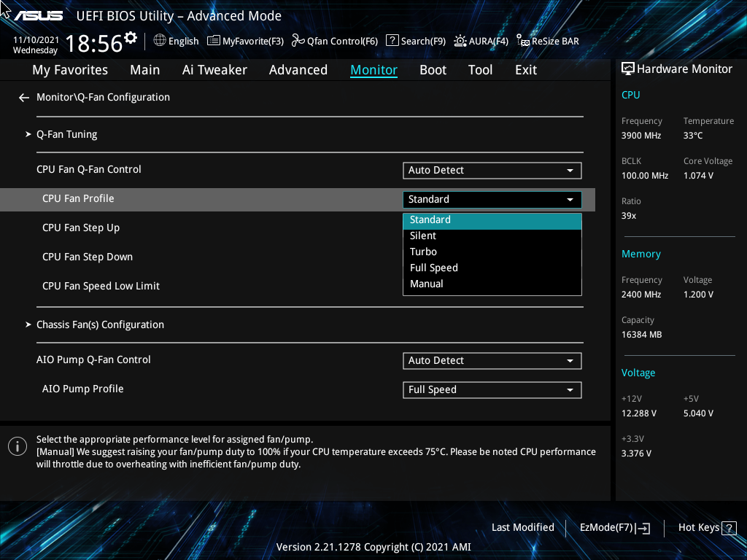
Task: Click the AIO Pump Profile label
Action: point(83,389)
